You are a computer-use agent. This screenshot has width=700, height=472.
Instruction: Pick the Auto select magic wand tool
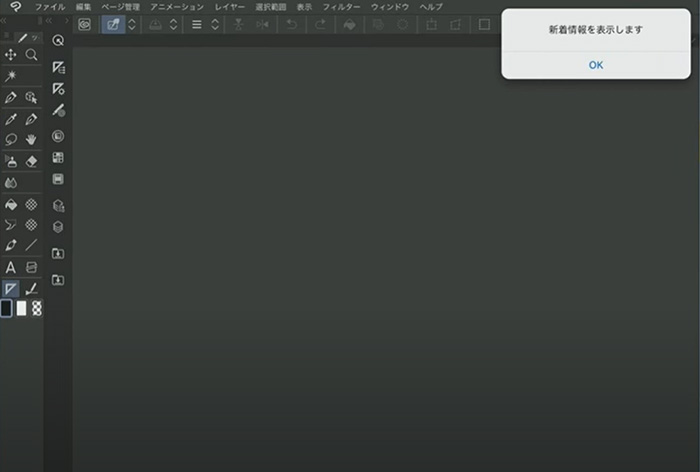11,76
